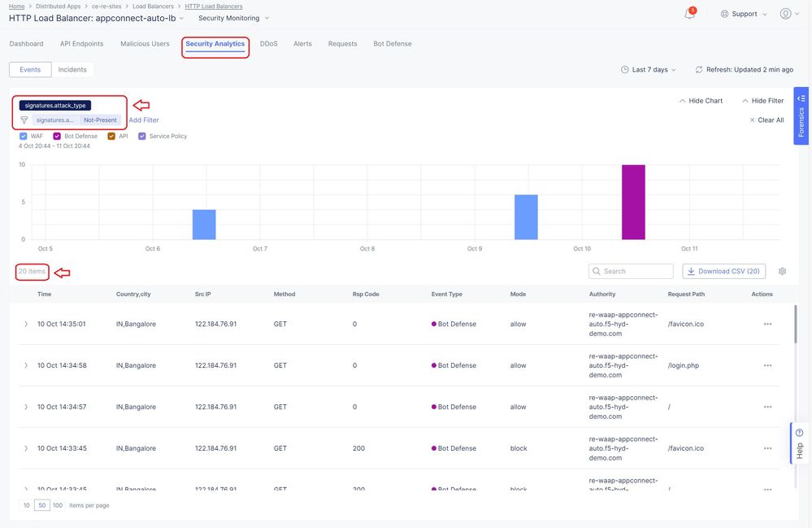Open the Help side widget

[799, 443]
